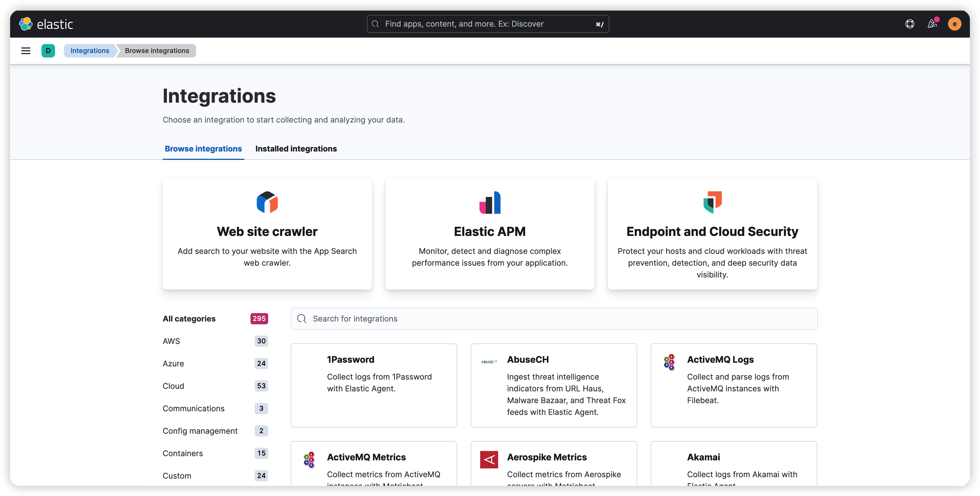
Task: Click the green D space selector
Action: pyautogui.click(x=48, y=50)
